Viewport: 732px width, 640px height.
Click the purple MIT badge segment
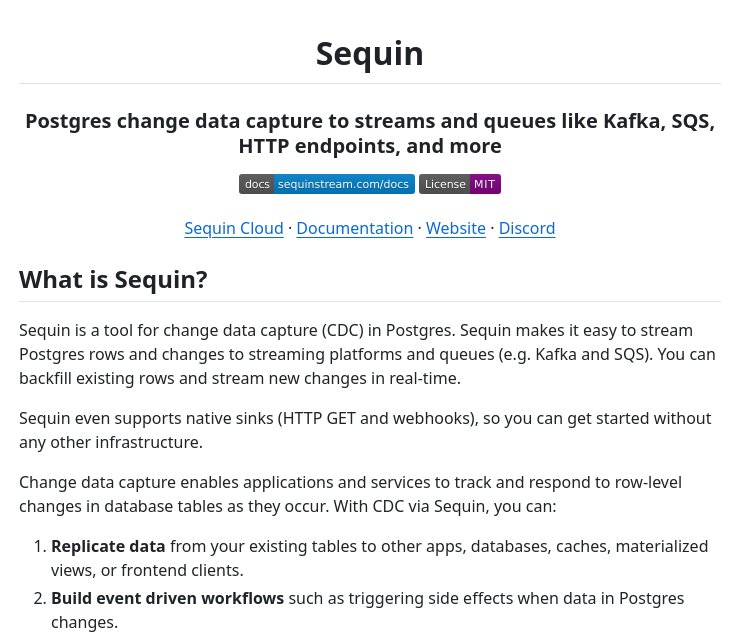485,184
